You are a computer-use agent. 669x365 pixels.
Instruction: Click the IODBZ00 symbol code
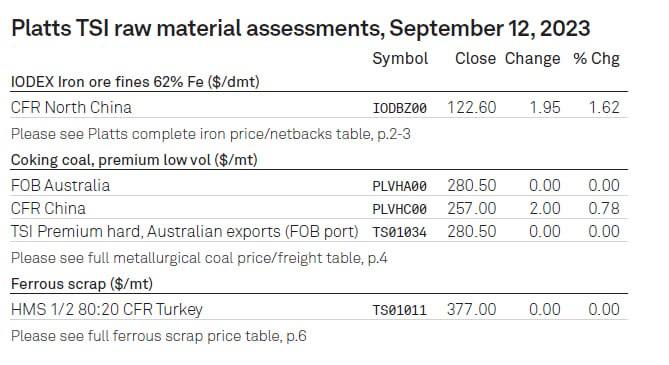pos(399,108)
